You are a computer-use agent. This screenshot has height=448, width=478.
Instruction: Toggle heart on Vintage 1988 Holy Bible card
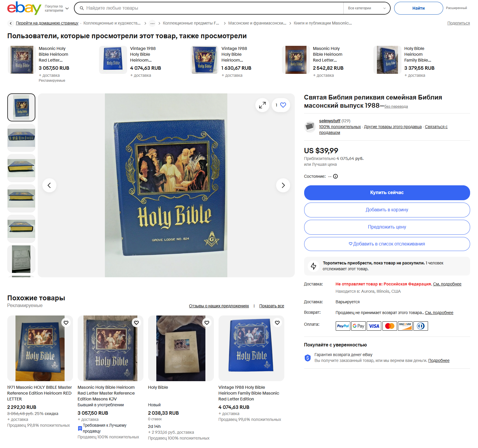277,323
